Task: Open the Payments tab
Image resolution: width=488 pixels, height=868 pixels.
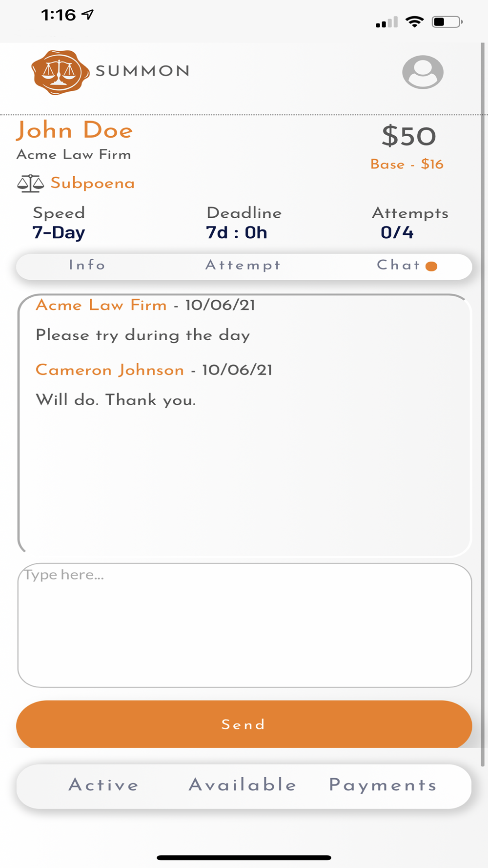Action: click(383, 785)
